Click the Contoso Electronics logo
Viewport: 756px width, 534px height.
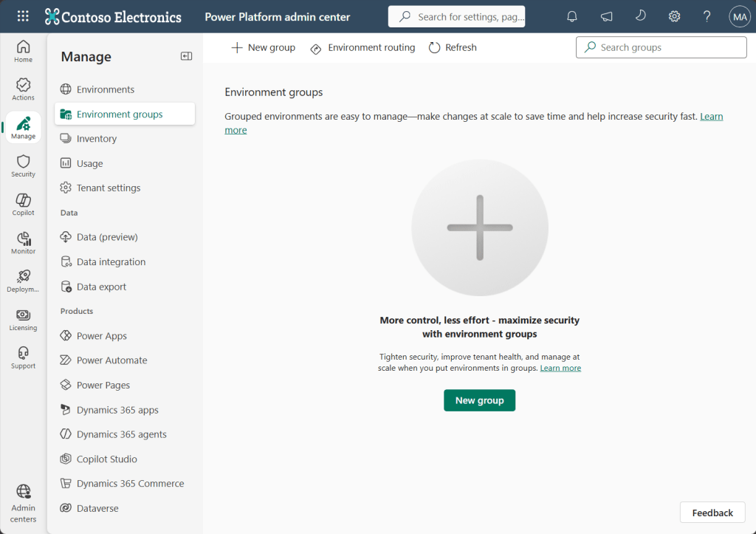pos(113,17)
